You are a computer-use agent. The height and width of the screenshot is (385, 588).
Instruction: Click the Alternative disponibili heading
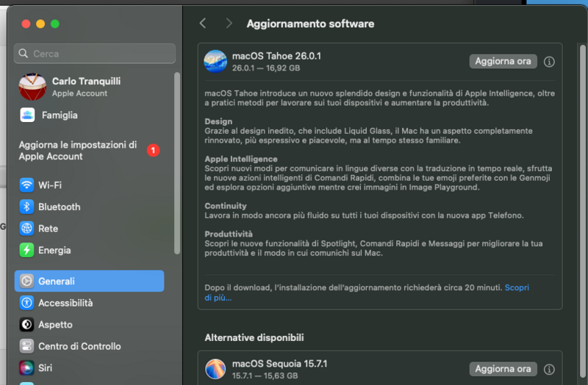254,337
